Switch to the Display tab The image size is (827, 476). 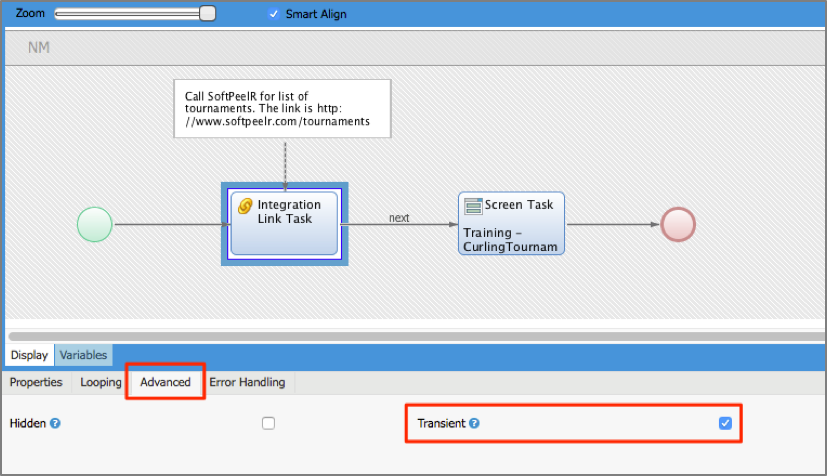[30, 355]
